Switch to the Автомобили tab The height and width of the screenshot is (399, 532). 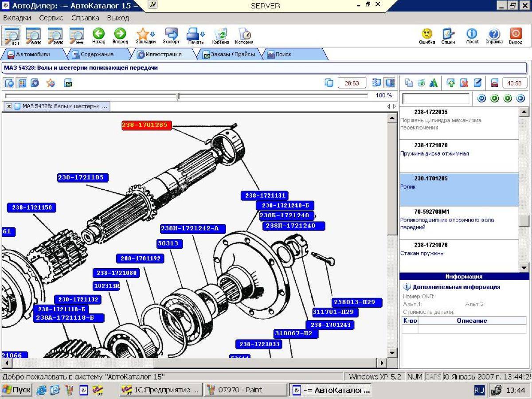33,55
